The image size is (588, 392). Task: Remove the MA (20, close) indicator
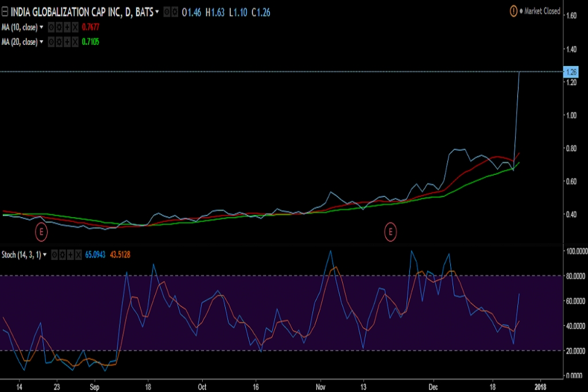point(75,42)
